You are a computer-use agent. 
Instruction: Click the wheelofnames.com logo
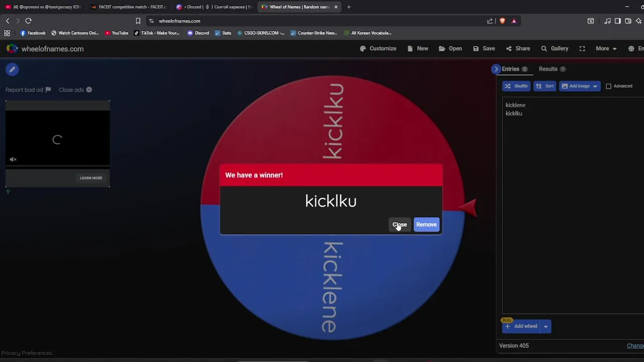(x=45, y=49)
